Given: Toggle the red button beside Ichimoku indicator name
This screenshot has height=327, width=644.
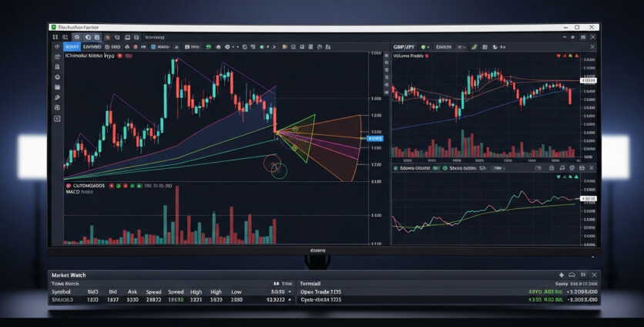Looking at the screenshot, I should [120, 56].
